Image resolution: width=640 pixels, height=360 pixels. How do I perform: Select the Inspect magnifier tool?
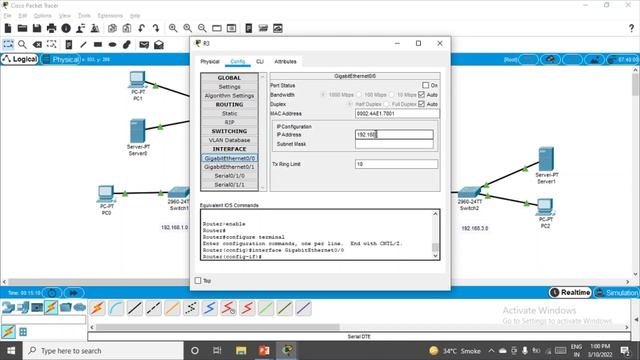[x=22, y=44]
